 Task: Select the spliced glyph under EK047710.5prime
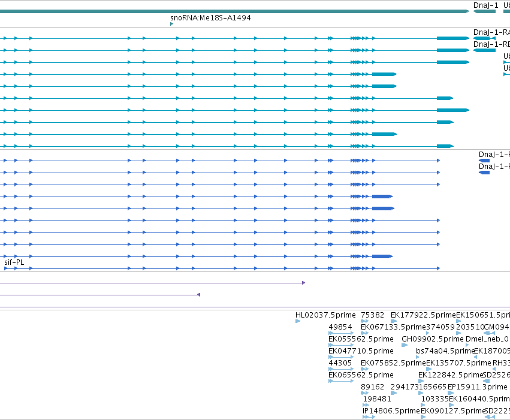click(x=341, y=357)
